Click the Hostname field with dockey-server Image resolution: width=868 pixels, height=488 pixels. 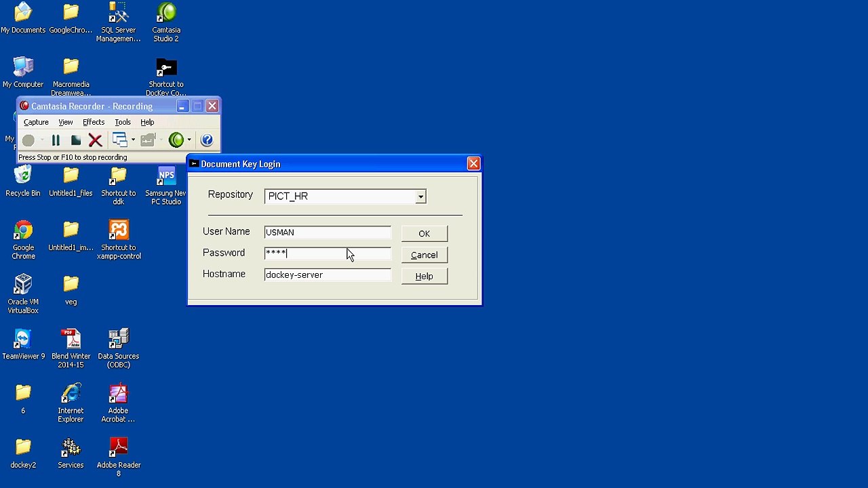(328, 275)
